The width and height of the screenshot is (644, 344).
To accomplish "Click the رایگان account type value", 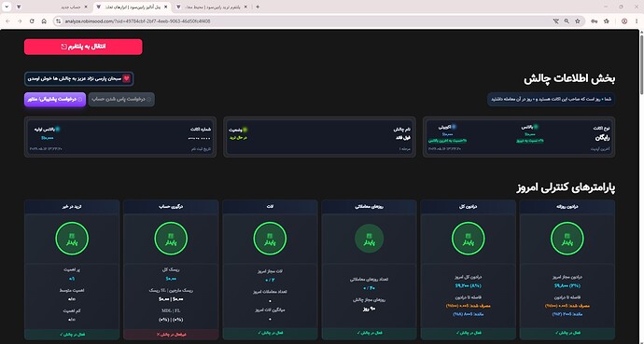I will [x=602, y=138].
